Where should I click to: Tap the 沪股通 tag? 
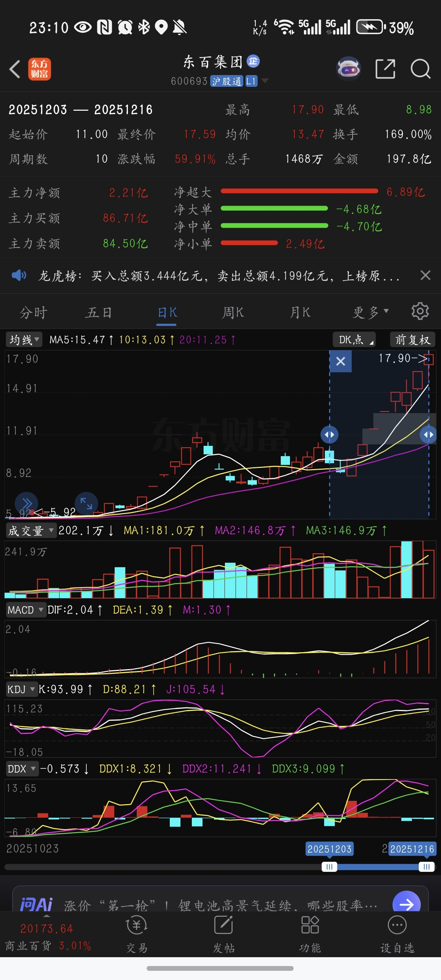(227, 81)
